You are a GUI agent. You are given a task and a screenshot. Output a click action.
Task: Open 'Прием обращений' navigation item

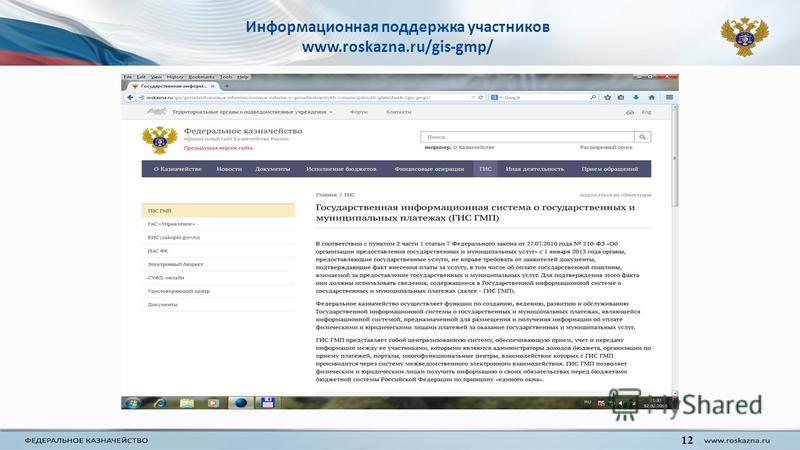[610, 169]
